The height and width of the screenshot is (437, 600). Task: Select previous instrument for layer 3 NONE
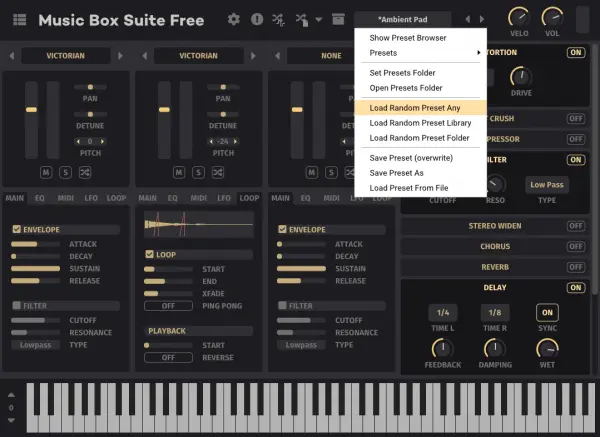point(277,56)
